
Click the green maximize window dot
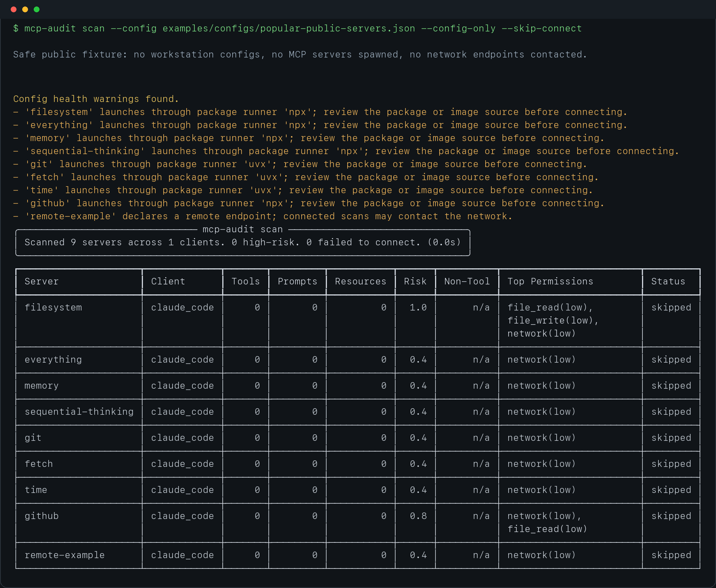[x=37, y=9]
